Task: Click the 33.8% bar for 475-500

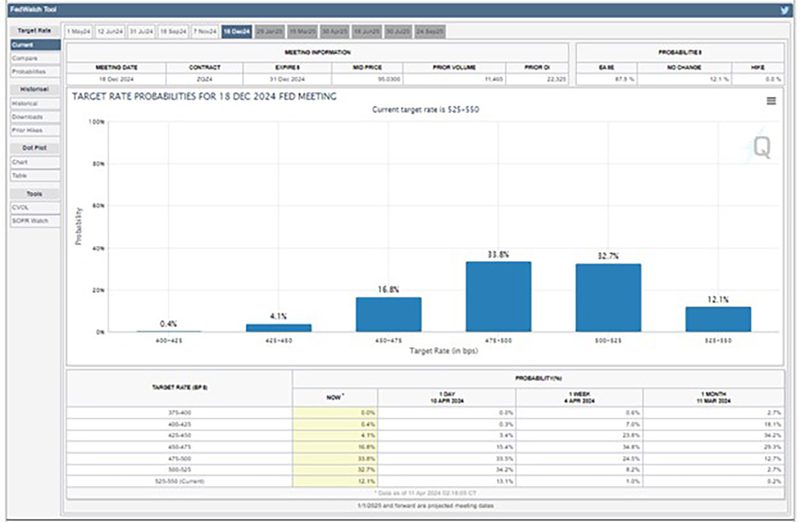Action: (x=498, y=296)
